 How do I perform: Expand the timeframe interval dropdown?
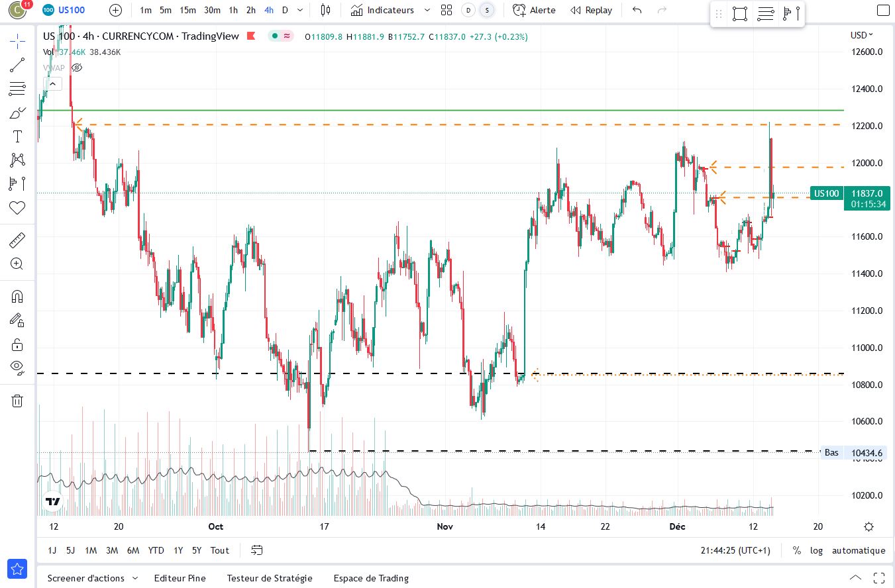click(300, 10)
